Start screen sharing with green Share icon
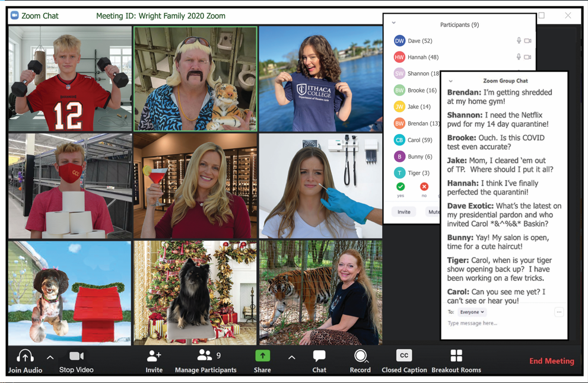This screenshot has width=588, height=383. pyautogui.click(x=262, y=356)
